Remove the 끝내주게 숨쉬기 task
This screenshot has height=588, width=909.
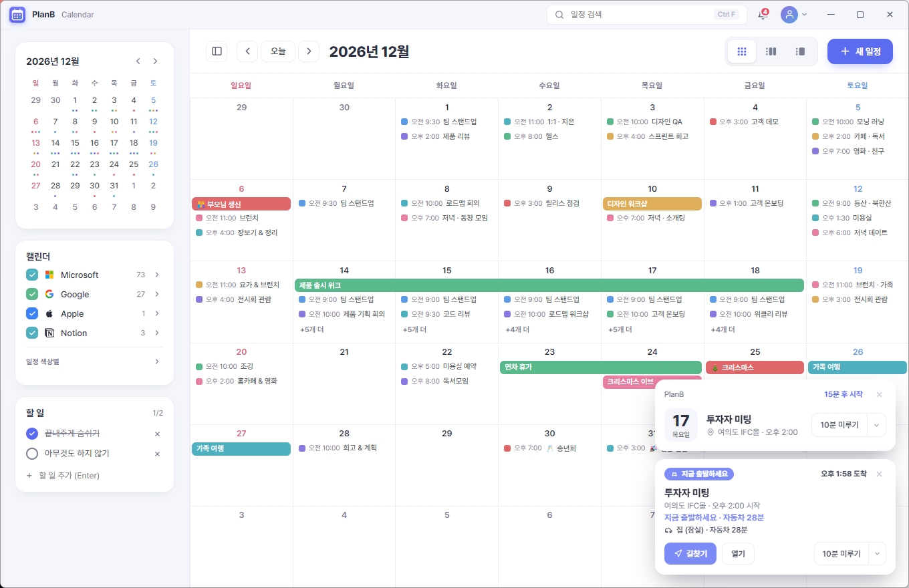point(158,434)
